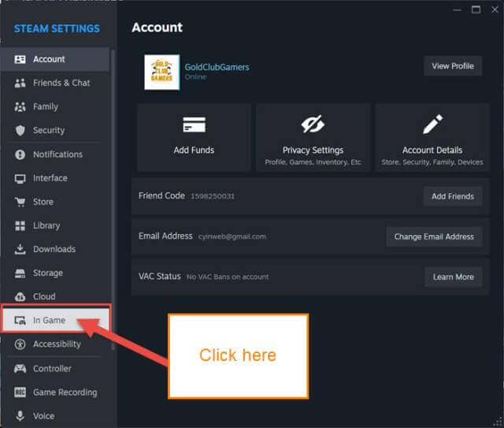Click the credit card icon in Add Funds

click(195, 125)
